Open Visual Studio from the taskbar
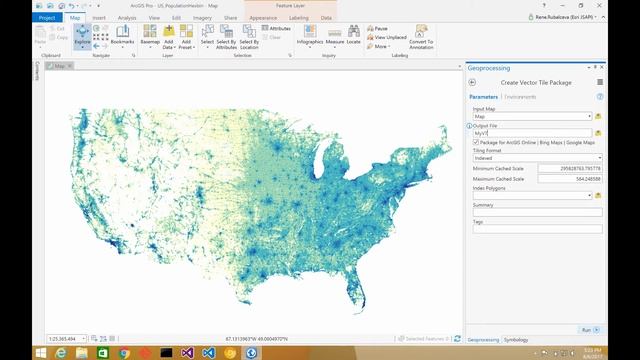Screen dimensions: 640x360 pyautogui.click(x=187, y=353)
